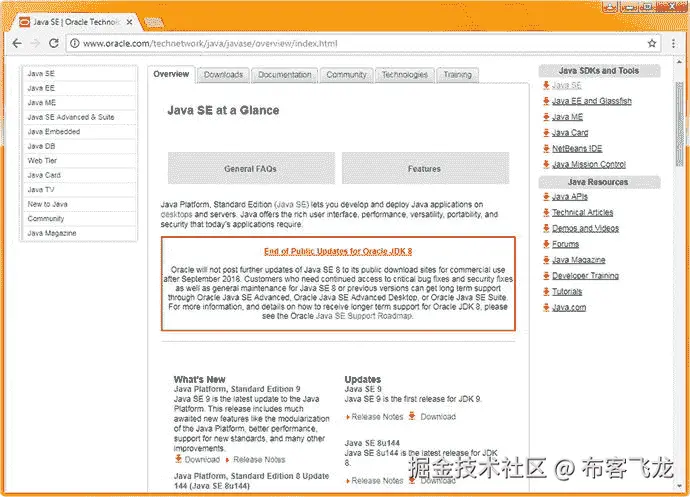Viewport: 690px width, 497px height.
Task: Open the Community tab
Action: 346,75
